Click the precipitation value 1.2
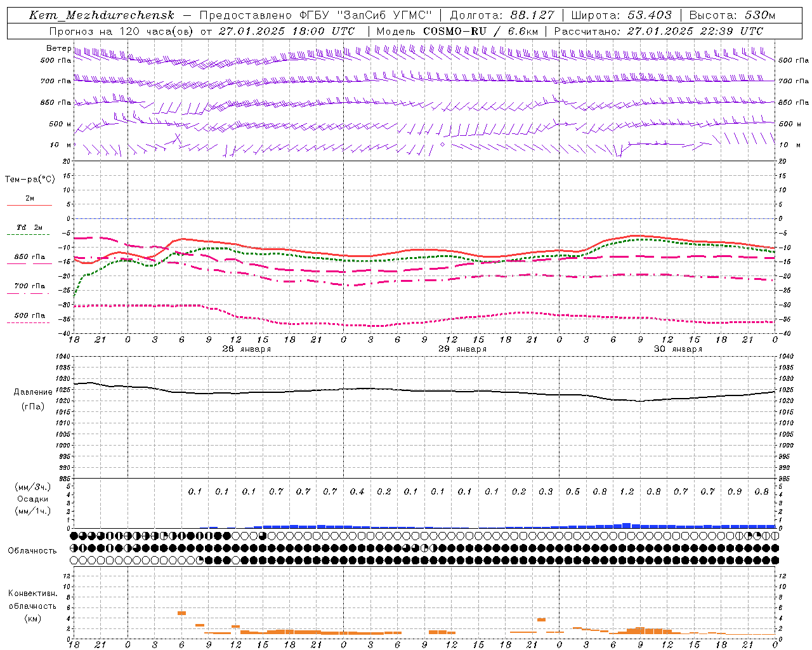This screenshot has height=650, width=812. (627, 491)
